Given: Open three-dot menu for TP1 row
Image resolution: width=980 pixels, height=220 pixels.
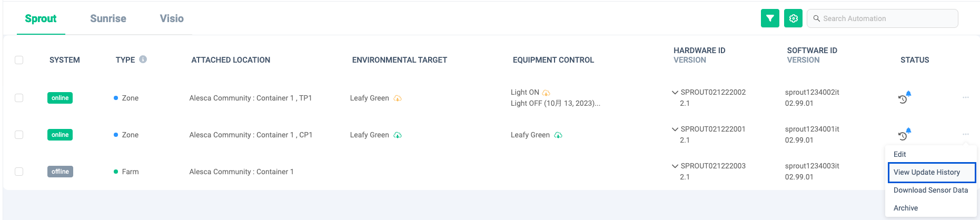Looking at the screenshot, I should [966, 97].
